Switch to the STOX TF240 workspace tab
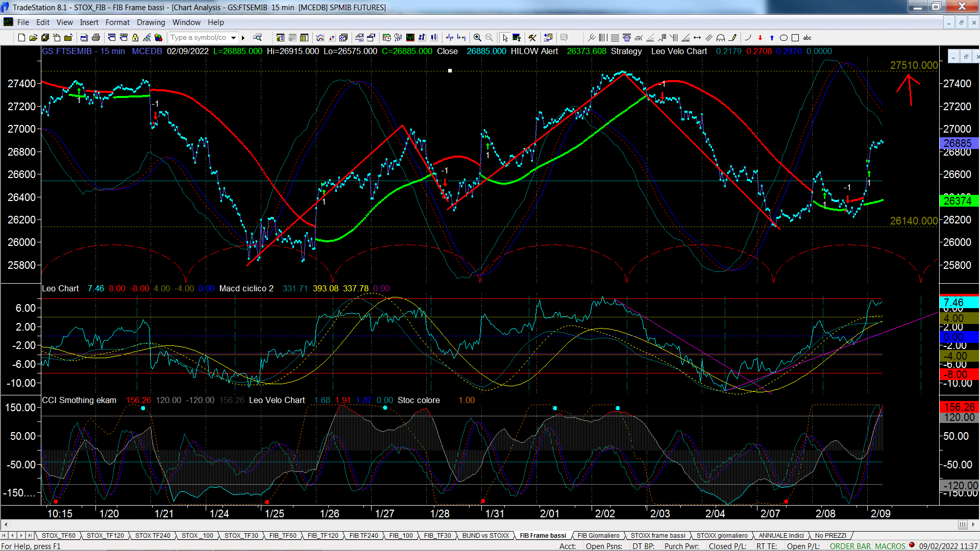Image resolution: width=980 pixels, height=551 pixels. 153,536
